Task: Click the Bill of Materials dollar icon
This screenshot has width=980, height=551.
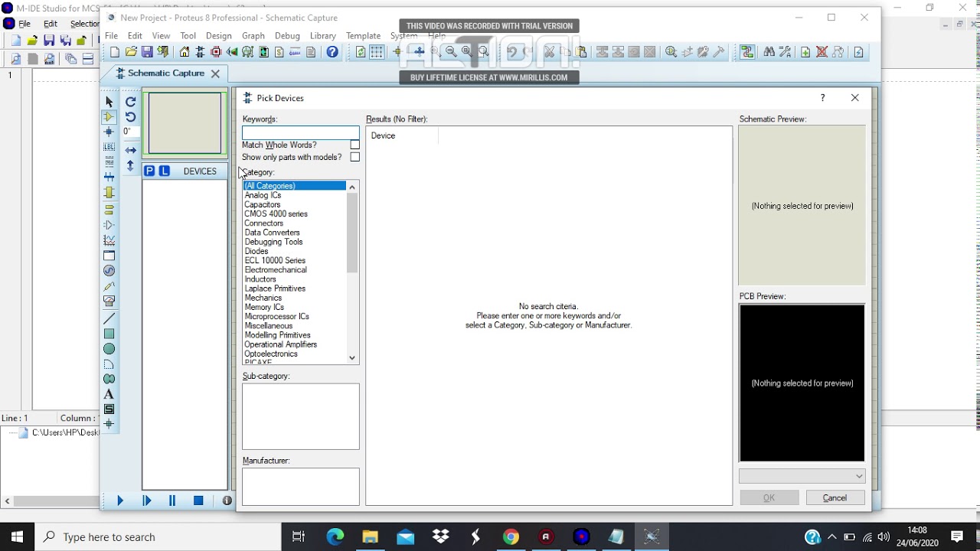Action: coord(279,52)
